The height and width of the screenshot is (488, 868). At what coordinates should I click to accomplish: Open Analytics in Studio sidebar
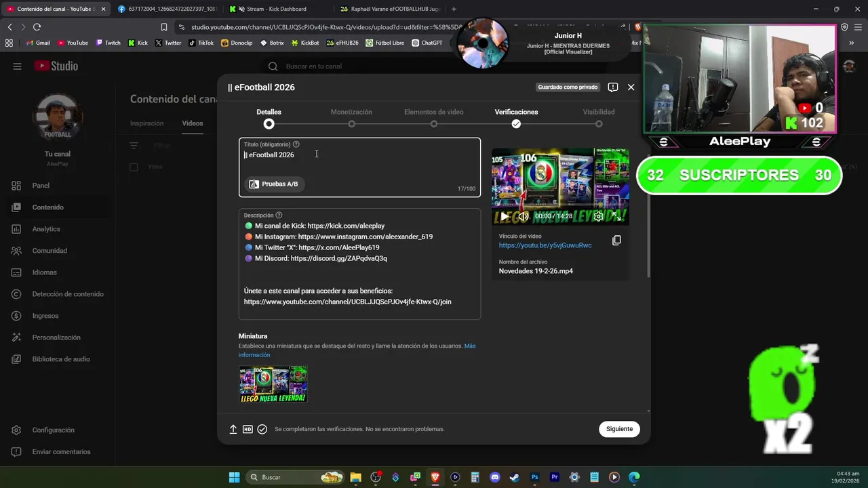(57, 229)
